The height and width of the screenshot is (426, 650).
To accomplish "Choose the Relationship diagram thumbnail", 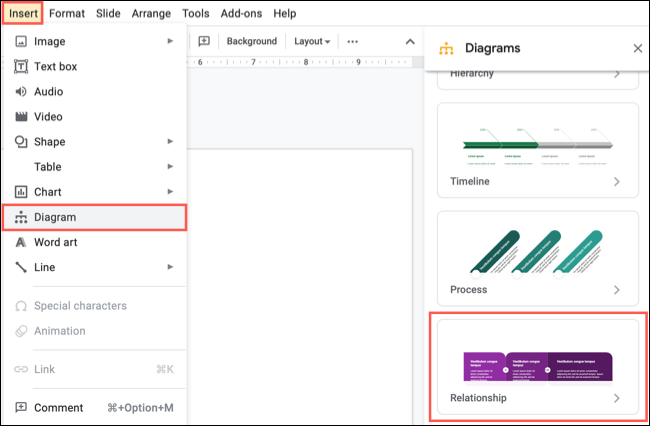I will click(537, 365).
